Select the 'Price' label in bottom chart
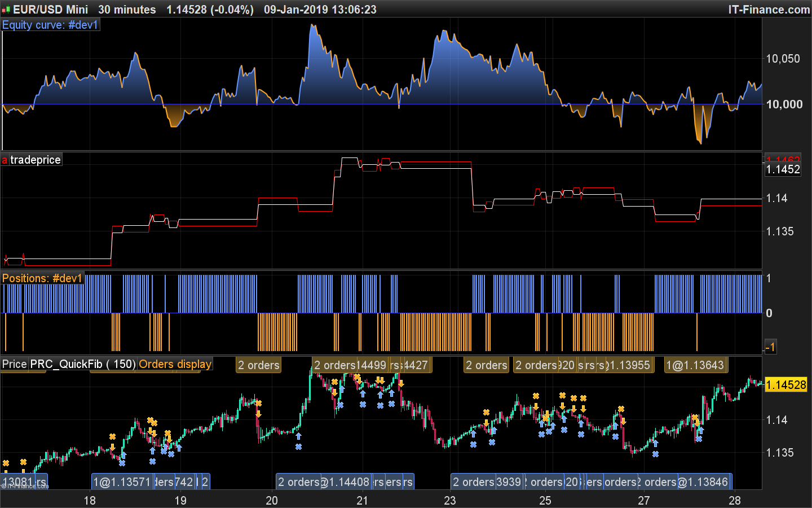812x508 pixels. (x=15, y=364)
